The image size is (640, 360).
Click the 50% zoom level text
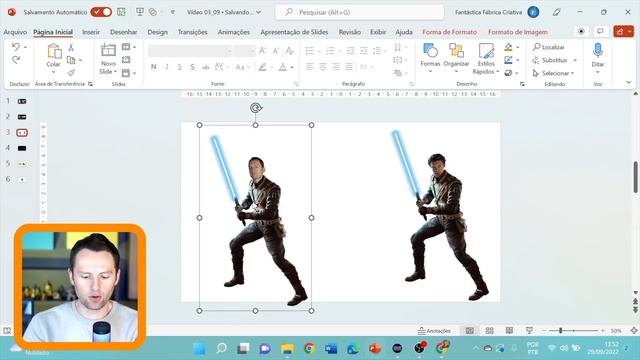(616, 331)
